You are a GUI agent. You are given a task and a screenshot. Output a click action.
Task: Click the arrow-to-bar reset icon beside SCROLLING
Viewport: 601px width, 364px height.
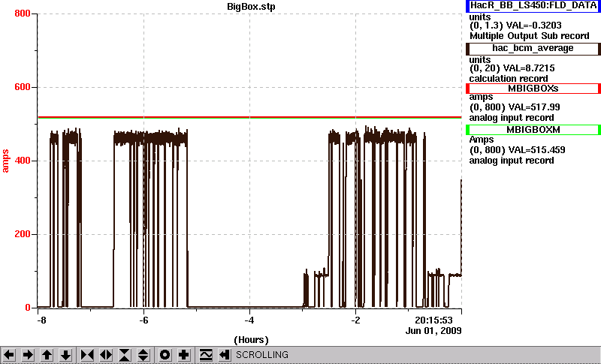coord(225,355)
